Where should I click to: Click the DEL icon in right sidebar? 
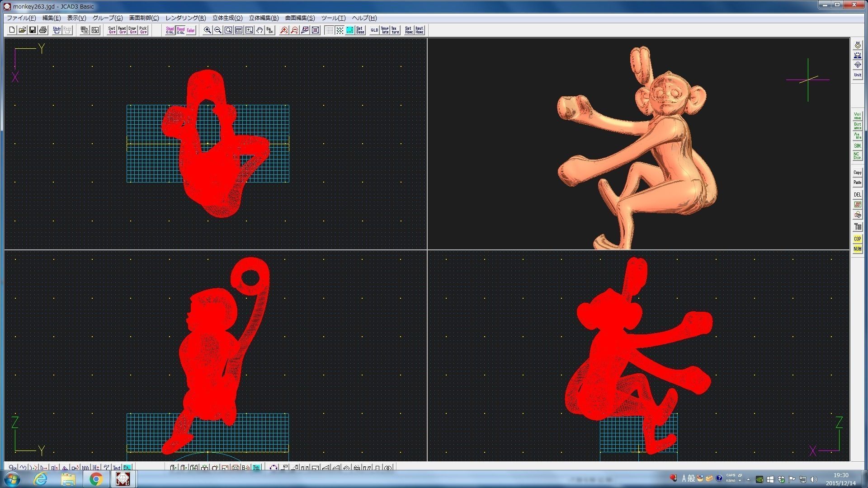coord(857,195)
